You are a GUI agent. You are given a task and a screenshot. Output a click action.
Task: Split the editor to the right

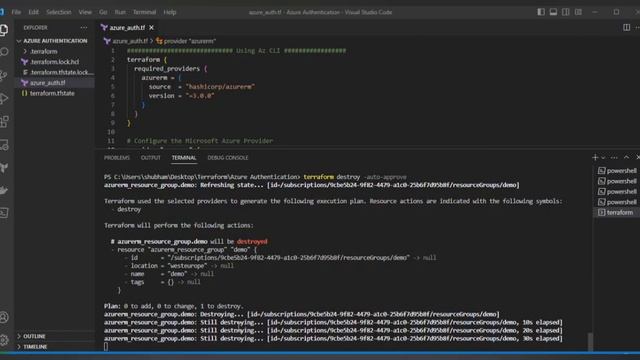click(626, 27)
